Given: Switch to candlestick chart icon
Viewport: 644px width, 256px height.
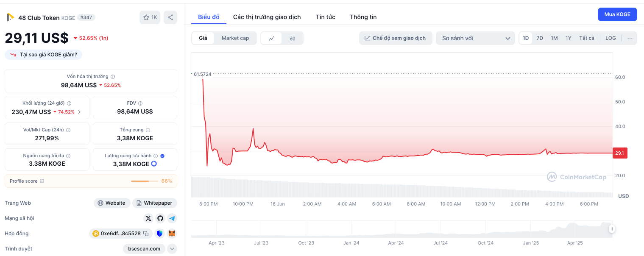Looking at the screenshot, I should tap(293, 38).
